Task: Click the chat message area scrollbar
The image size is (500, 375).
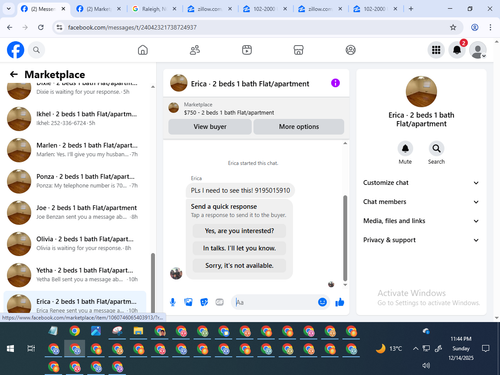Action: click(x=345, y=238)
